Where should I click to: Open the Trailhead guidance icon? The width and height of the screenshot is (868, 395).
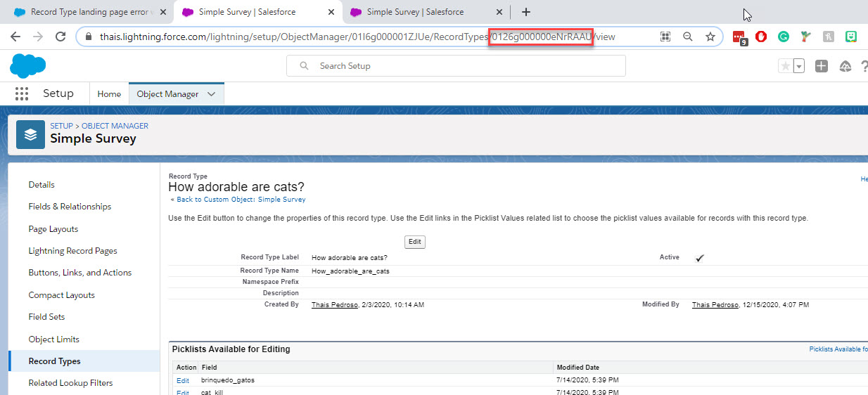[845, 66]
